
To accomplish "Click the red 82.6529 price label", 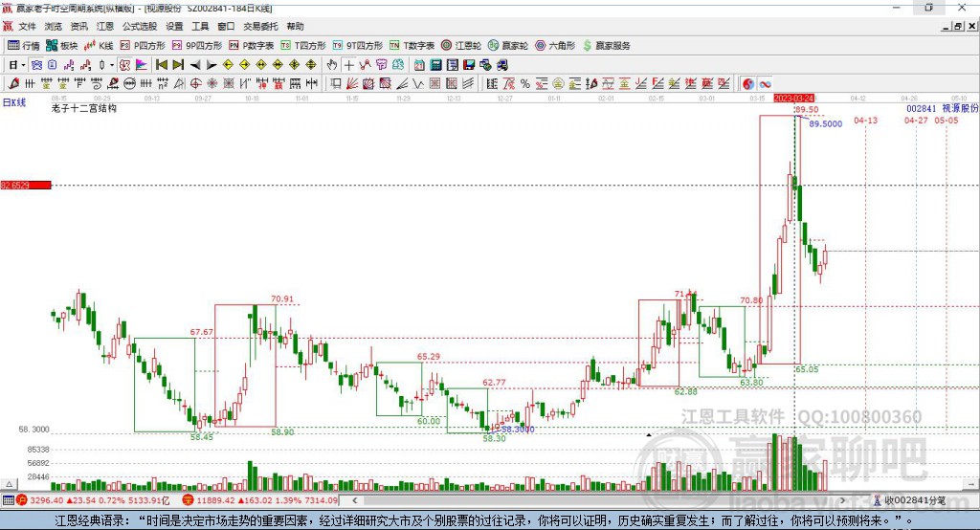I will pyautogui.click(x=26, y=185).
